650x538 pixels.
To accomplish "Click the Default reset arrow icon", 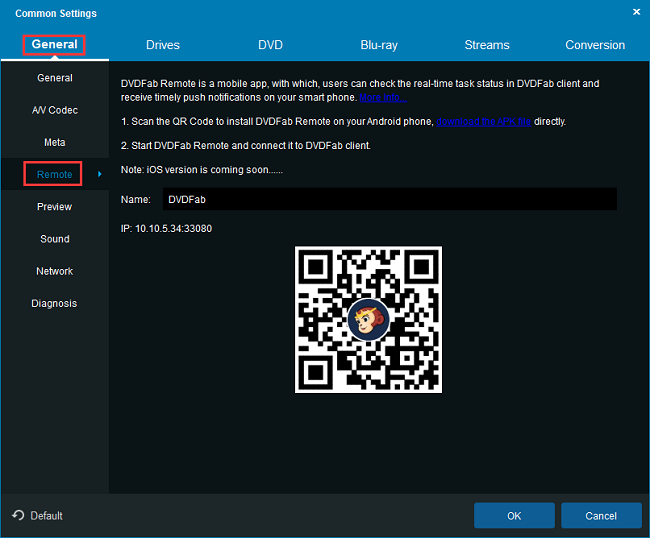I will [x=18, y=515].
